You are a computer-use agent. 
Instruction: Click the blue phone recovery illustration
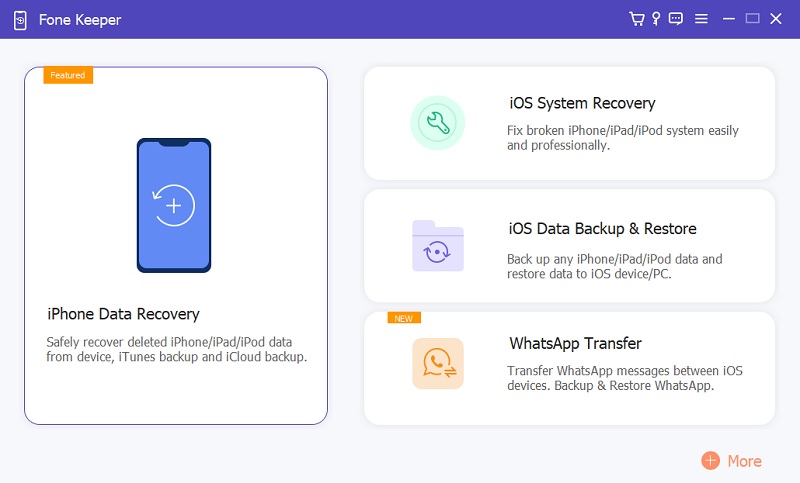174,205
